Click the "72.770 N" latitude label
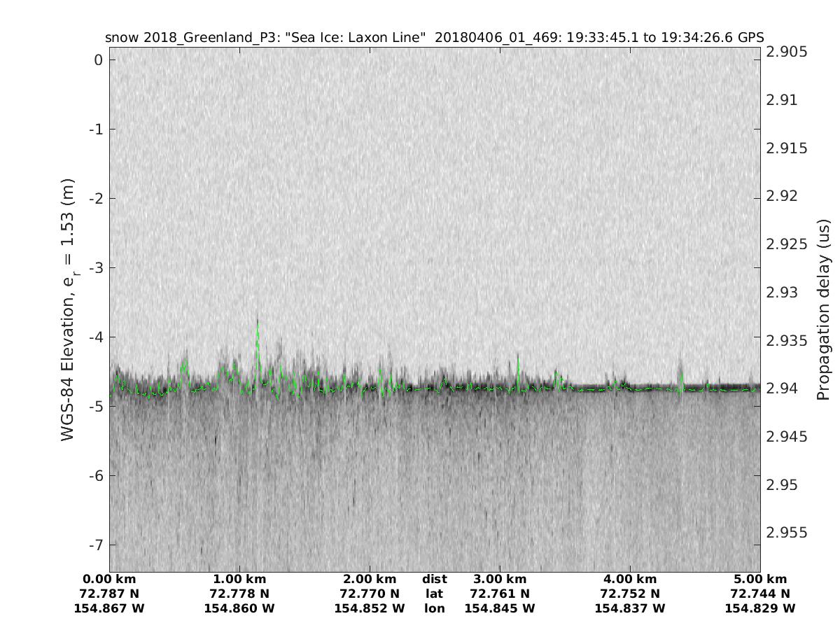Image resolution: width=840 pixels, height=630 pixels. click(370, 594)
